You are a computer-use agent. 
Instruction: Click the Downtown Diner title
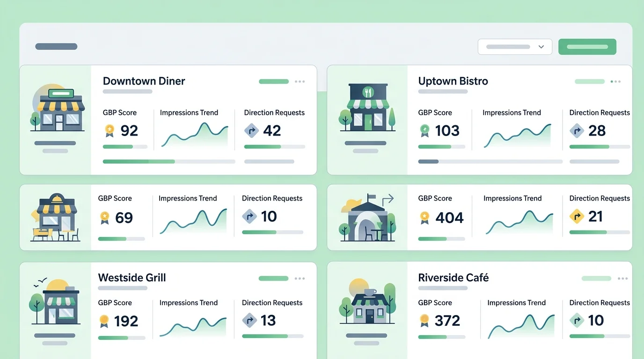(x=144, y=81)
